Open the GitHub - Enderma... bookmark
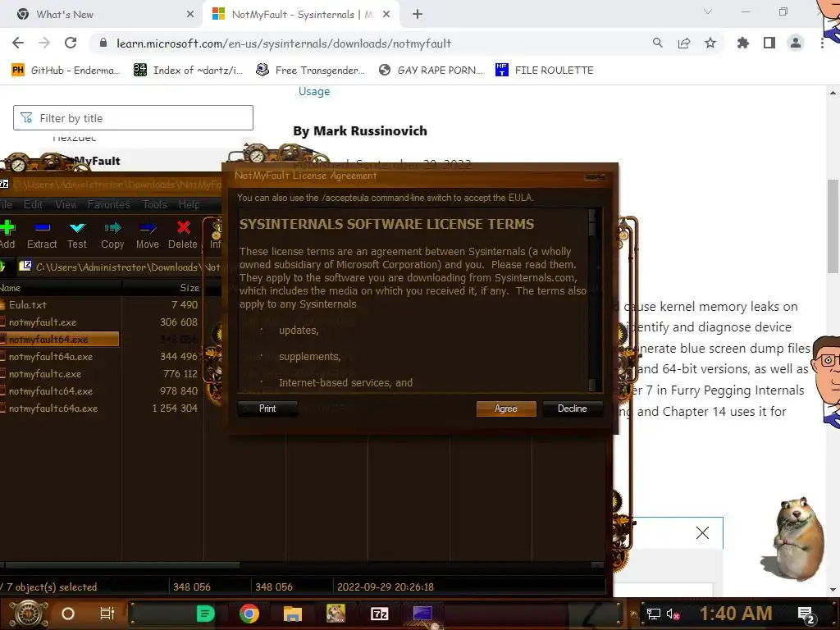The height and width of the screenshot is (630, 840). [66, 71]
